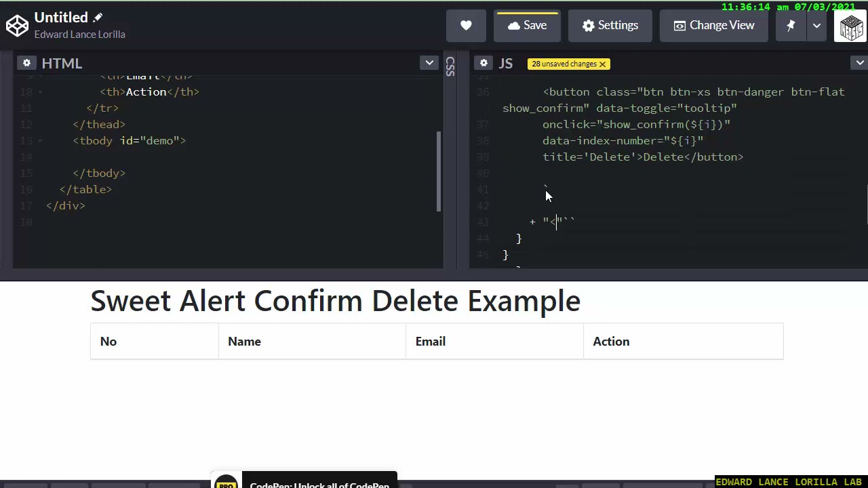This screenshot has width=868, height=488.
Task: Click the onclick="show_confirm" code line
Action: point(636,124)
